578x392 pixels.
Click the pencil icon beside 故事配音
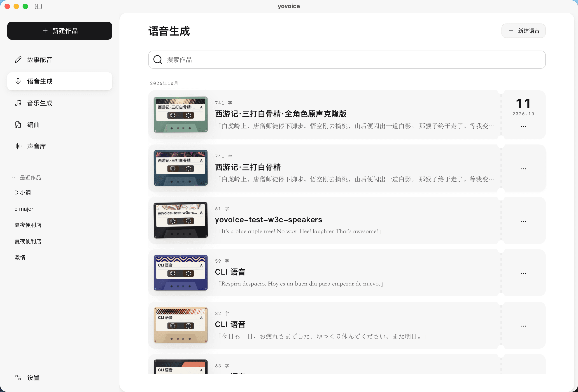18,60
